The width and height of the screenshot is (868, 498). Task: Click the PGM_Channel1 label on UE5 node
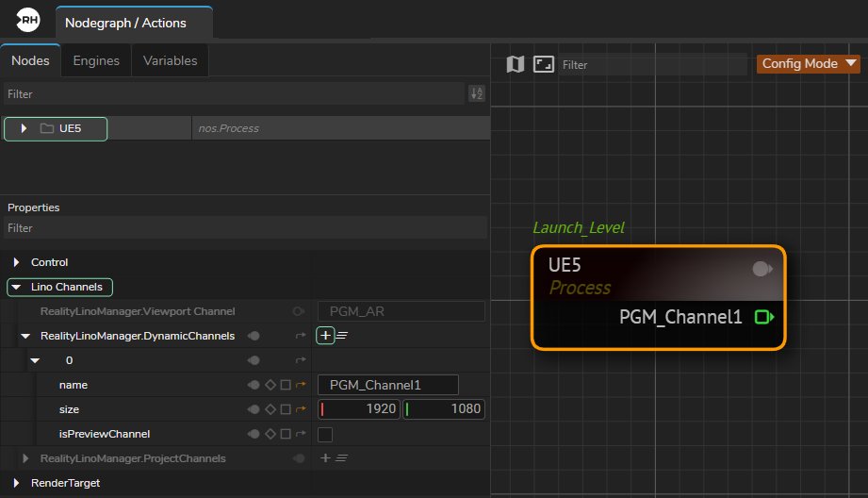[680, 317]
